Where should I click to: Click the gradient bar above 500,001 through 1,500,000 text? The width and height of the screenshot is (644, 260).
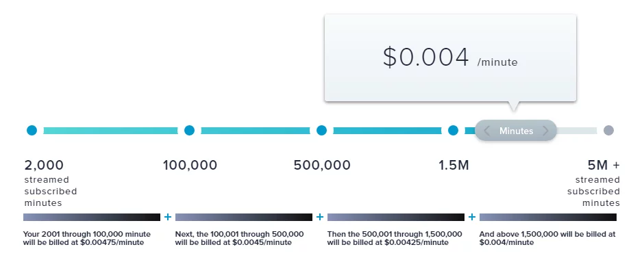tap(396, 217)
